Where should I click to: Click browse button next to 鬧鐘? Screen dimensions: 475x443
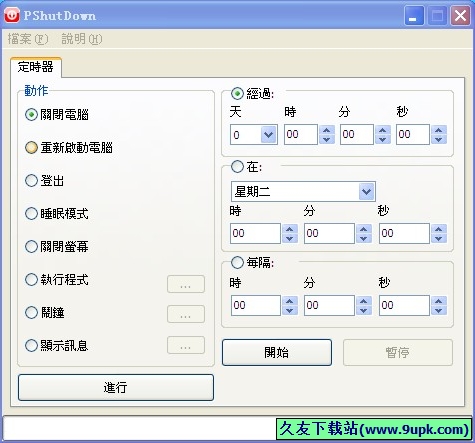click(x=186, y=314)
